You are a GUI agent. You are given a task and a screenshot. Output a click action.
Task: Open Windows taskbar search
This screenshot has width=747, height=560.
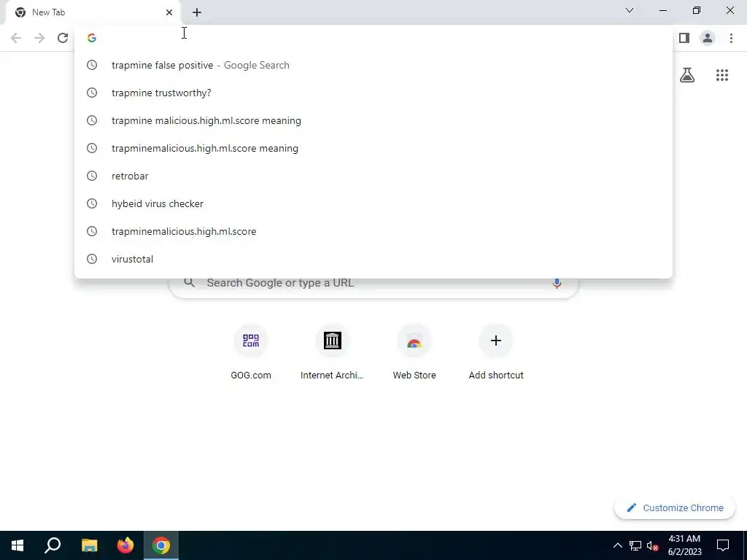53,545
